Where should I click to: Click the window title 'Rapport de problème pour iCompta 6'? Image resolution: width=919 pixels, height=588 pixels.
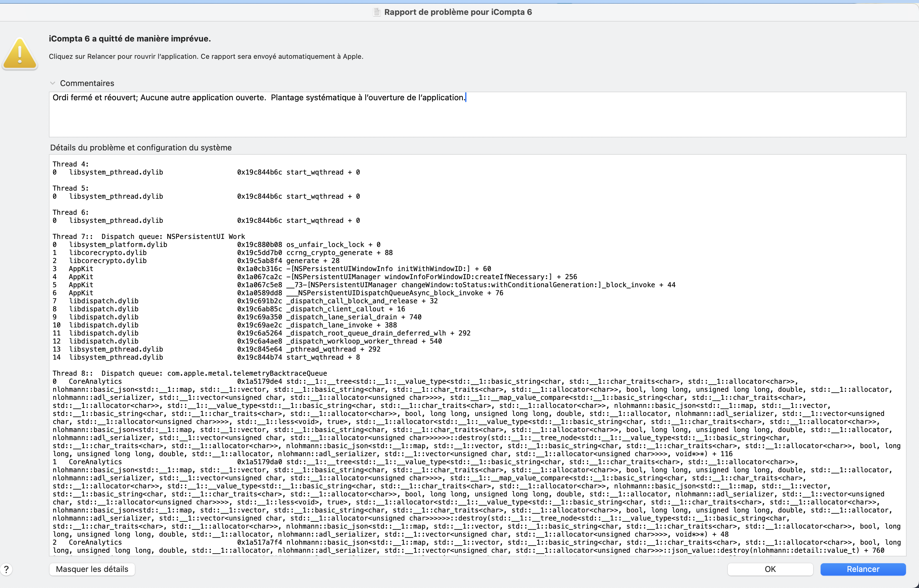pyautogui.click(x=458, y=12)
